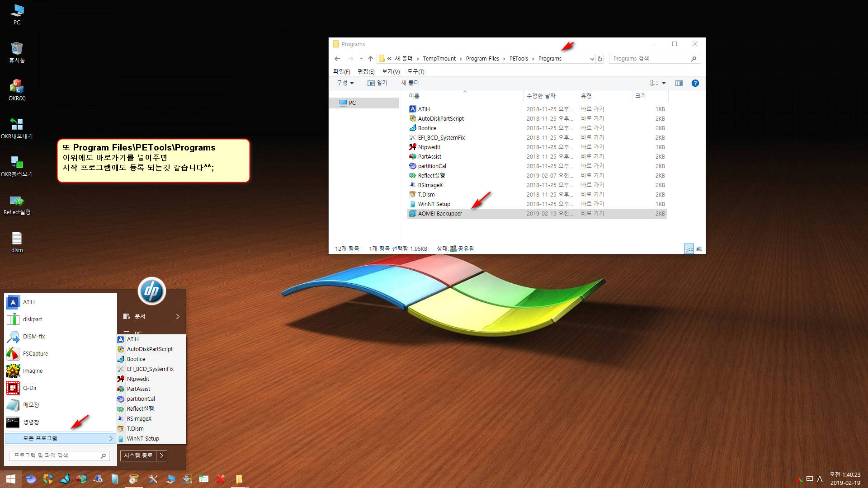Click the Windows Start button on taskbar
The image size is (868, 488).
pyautogui.click(x=11, y=479)
